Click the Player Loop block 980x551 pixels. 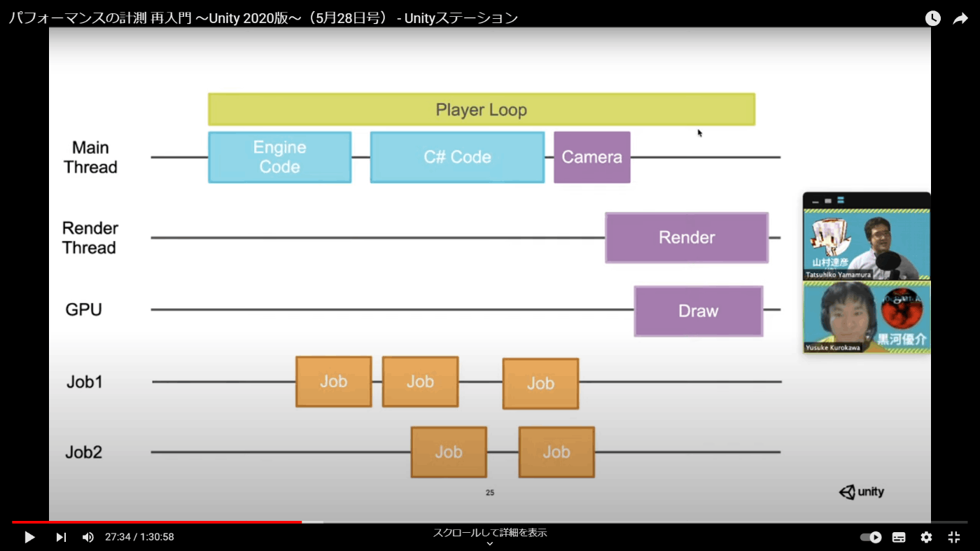point(482,109)
